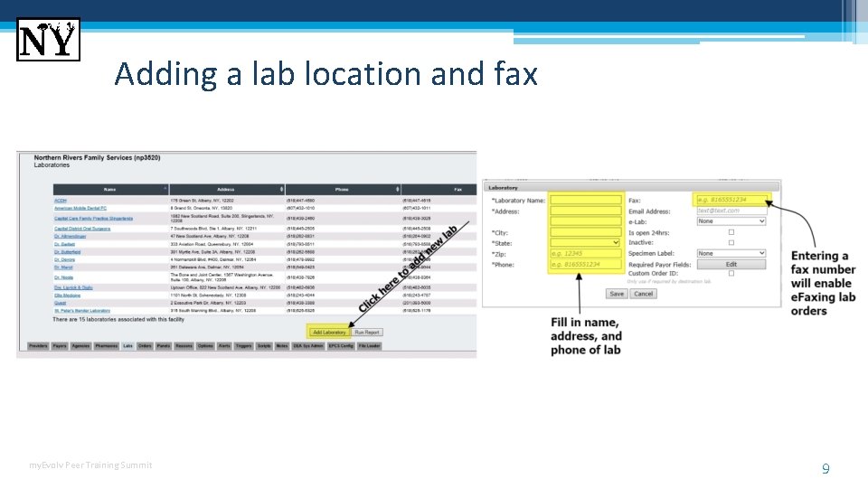Click the Add Laboratory button

[329, 333]
